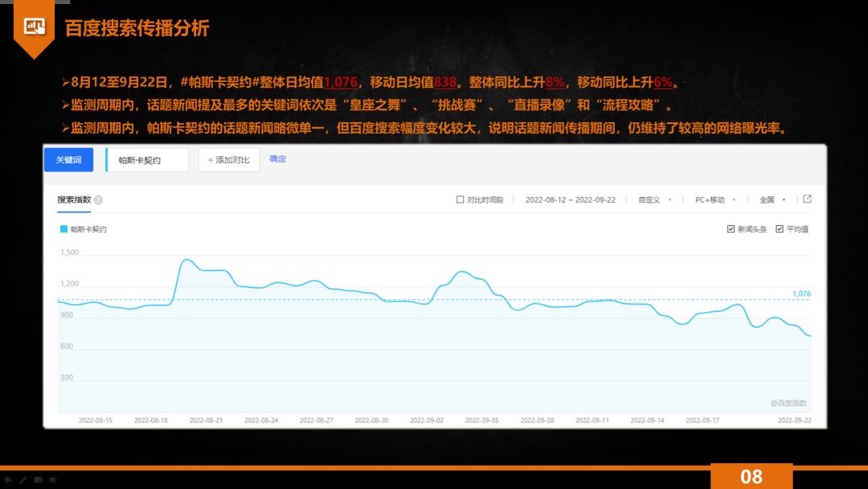This screenshot has height=489, width=868.
Task: Click the help icon beside 搜索指数
Action: [x=98, y=200]
